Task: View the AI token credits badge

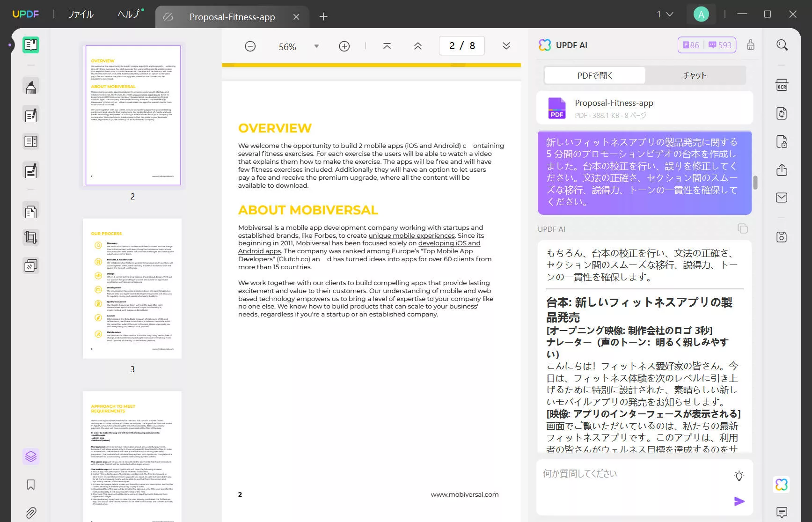Action: (x=707, y=45)
